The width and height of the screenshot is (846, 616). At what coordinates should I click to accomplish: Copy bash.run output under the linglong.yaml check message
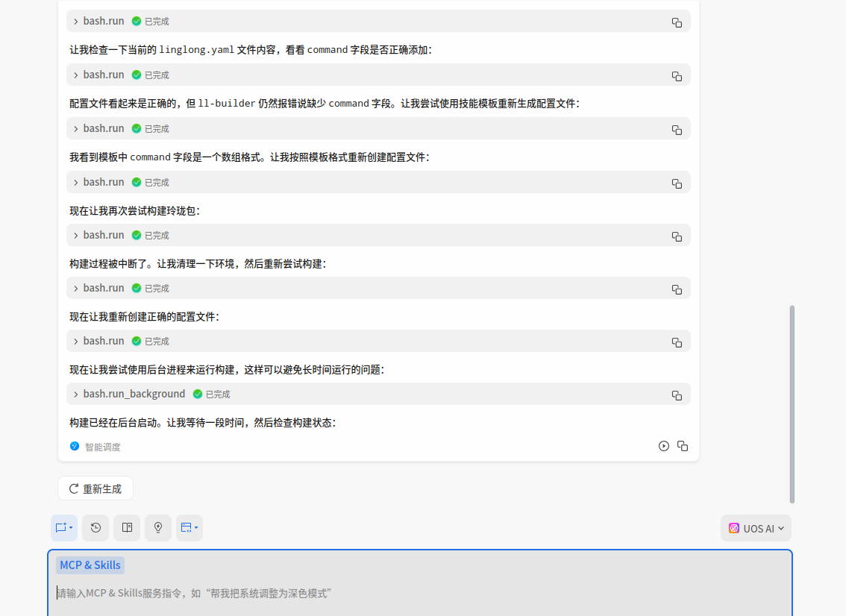pyautogui.click(x=677, y=76)
